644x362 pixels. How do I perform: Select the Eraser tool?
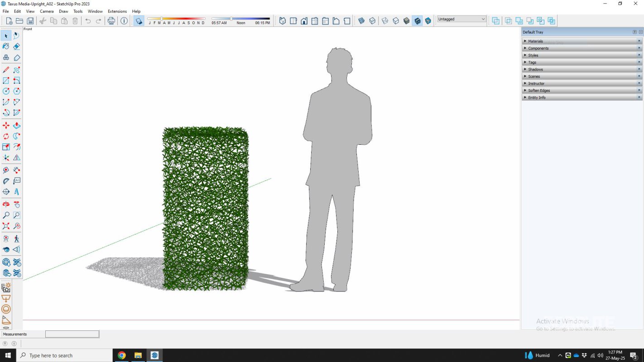(17, 46)
